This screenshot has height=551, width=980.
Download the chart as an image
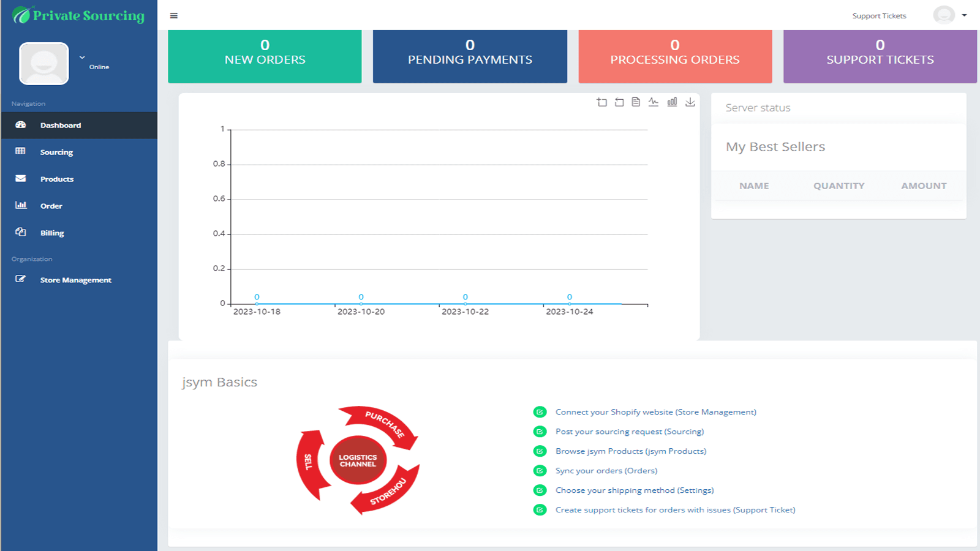[690, 102]
